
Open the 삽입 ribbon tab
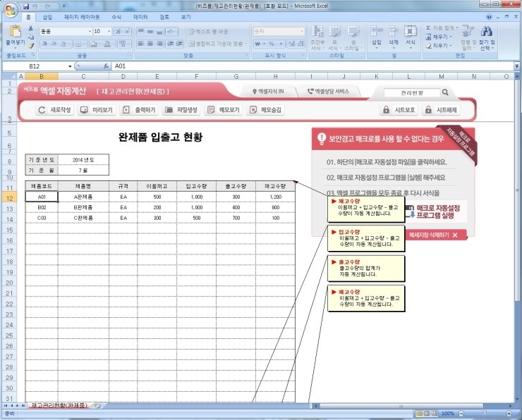[47, 16]
